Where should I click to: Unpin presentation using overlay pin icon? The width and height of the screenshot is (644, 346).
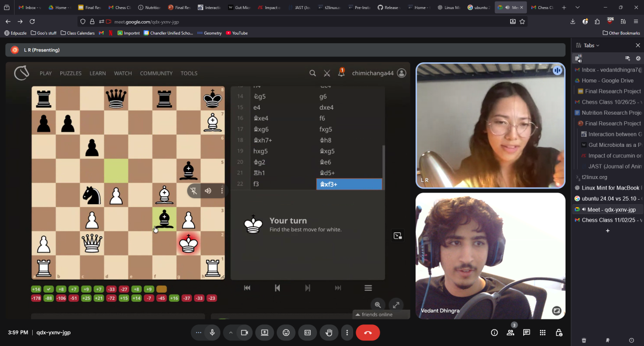tap(194, 191)
